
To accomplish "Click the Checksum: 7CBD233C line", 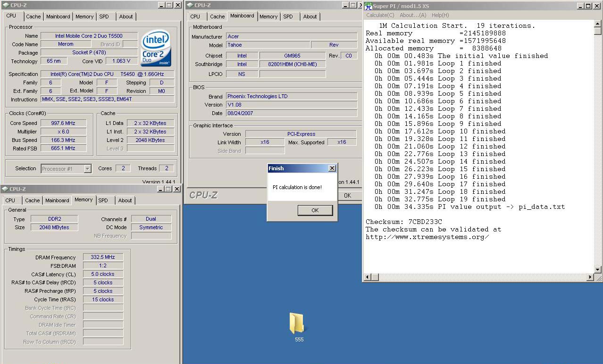I will click(x=404, y=222).
